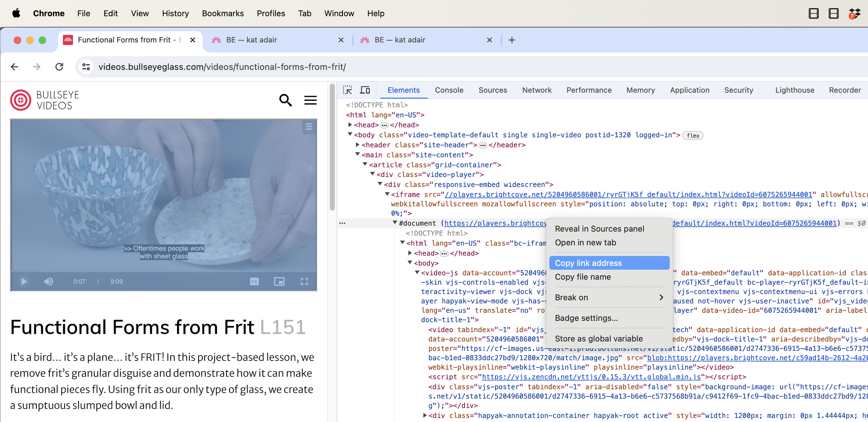Click the inspect element picker icon
868x422 pixels.
tap(347, 90)
